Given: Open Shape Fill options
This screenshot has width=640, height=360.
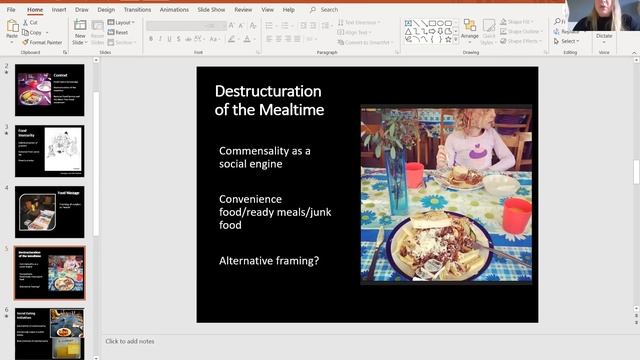Looking at the screenshot, I should tap(517, 22).
